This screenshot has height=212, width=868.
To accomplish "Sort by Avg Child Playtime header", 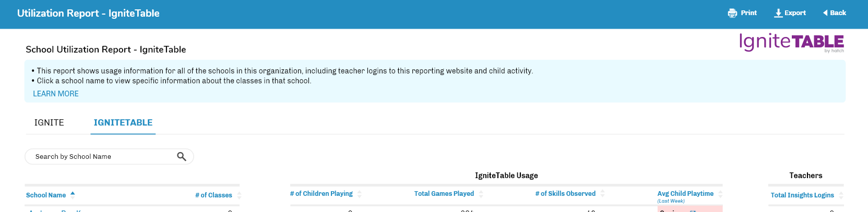I will pos(685,194).
